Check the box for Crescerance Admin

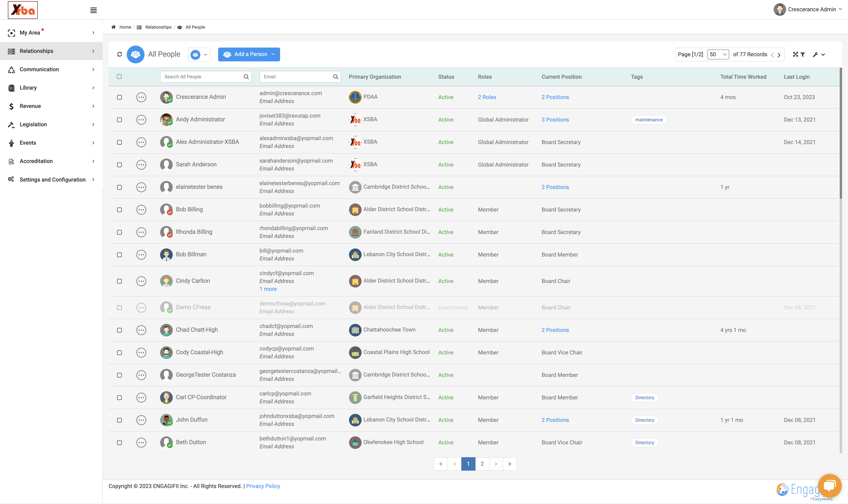pos(120,97)
